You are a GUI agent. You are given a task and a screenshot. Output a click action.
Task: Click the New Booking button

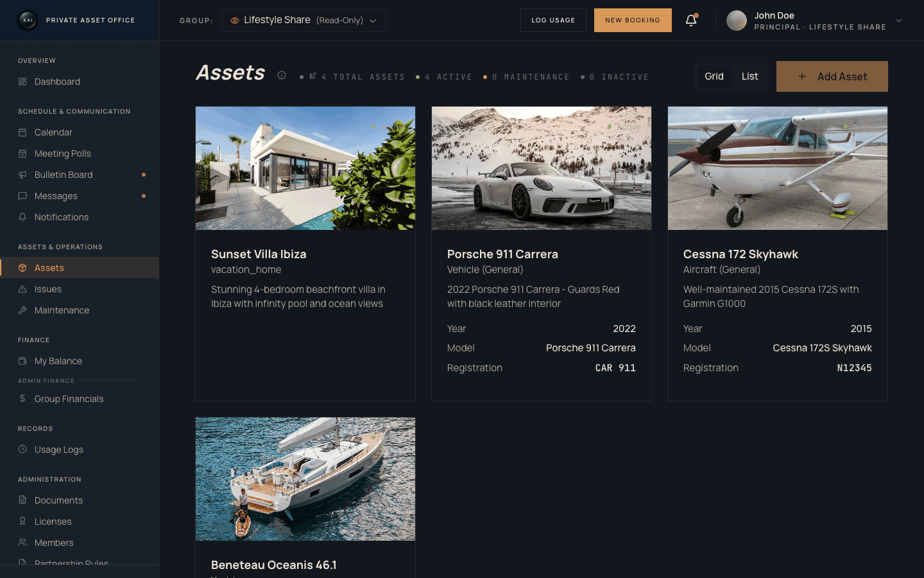[633, 21]
